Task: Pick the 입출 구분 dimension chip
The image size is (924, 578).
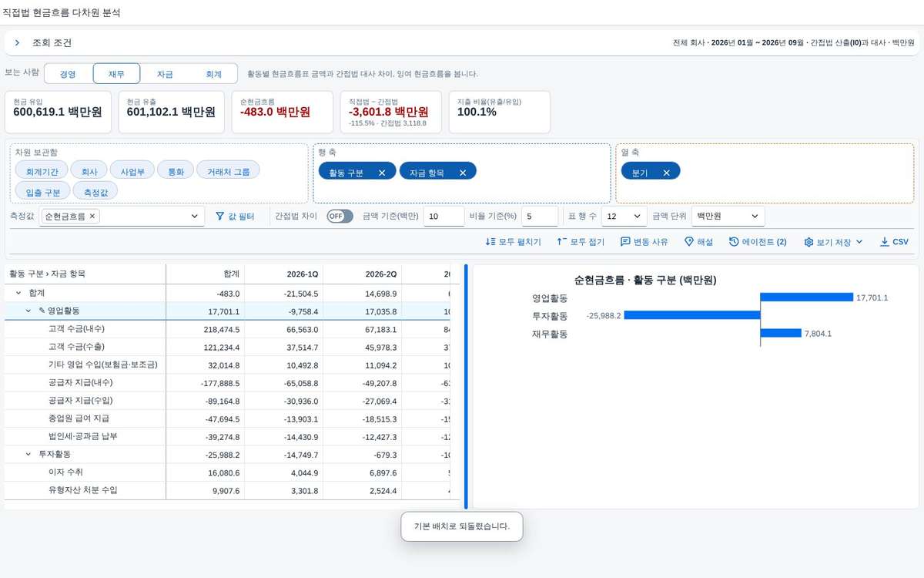Action: pos(43,192)
